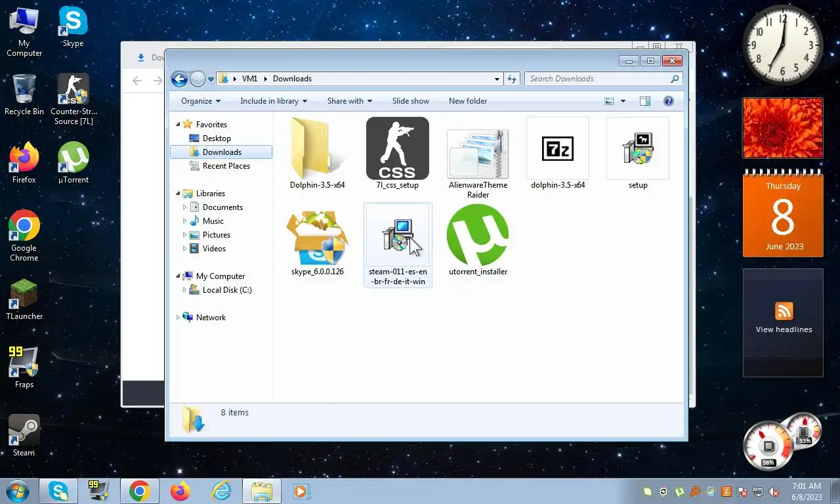
Task: Collapse the Favorites group
Action: [x=178, y=125]
